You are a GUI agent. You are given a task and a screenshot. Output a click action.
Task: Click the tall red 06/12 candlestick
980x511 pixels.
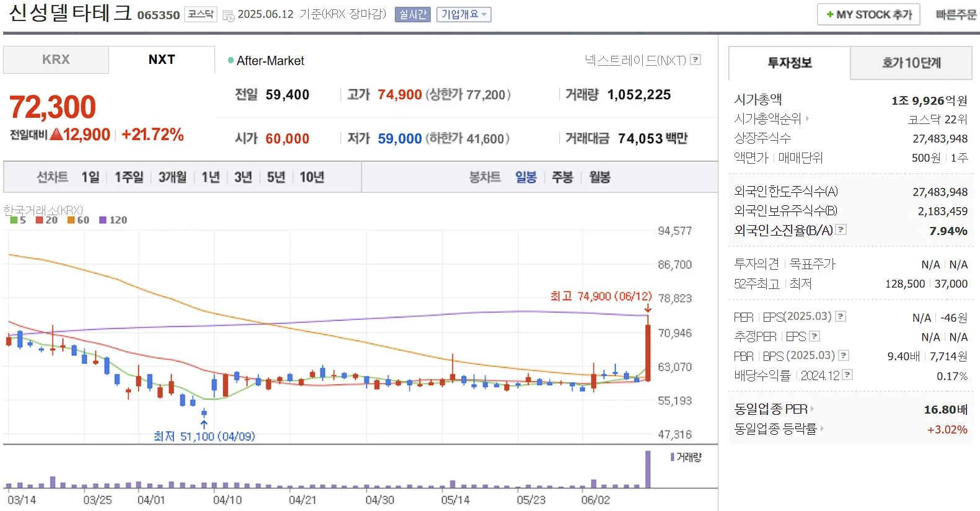click(648, 352)
